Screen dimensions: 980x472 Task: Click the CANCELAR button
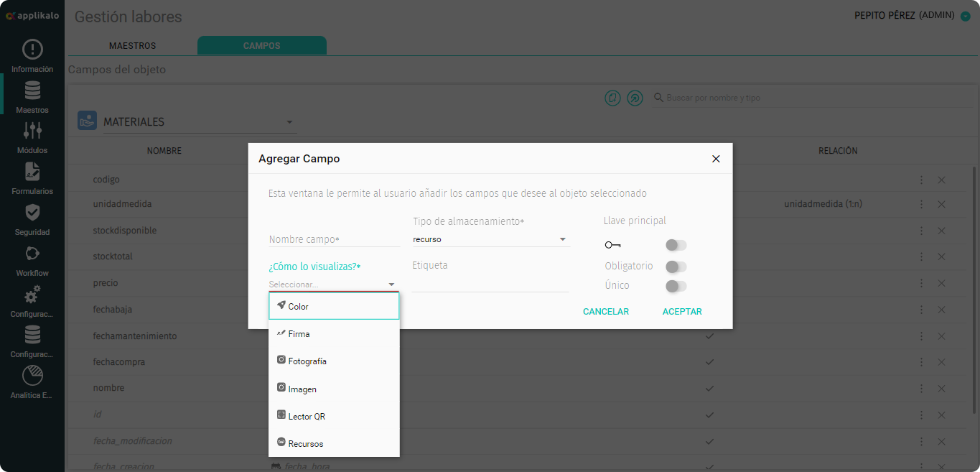(605, 312)
